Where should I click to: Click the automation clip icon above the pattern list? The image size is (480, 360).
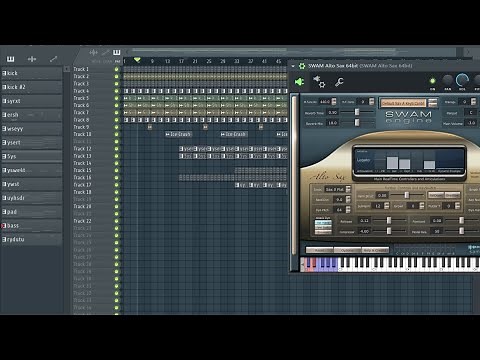[53, 59]
